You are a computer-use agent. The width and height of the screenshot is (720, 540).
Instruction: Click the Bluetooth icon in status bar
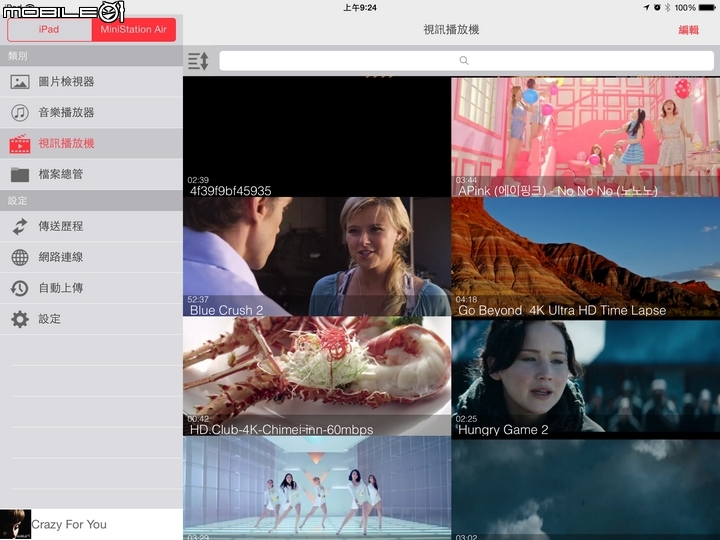click(x=668, y=7)
